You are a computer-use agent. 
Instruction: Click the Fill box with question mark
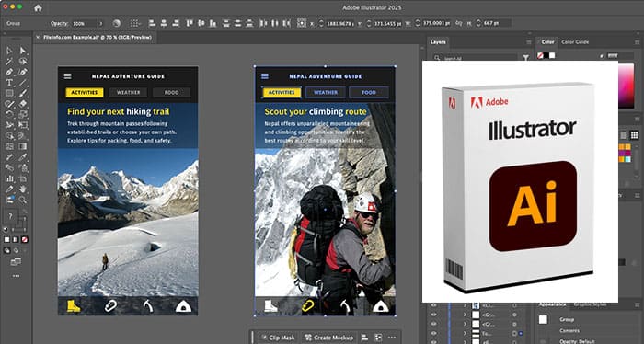pyautogui.click(x=11, y=216)
